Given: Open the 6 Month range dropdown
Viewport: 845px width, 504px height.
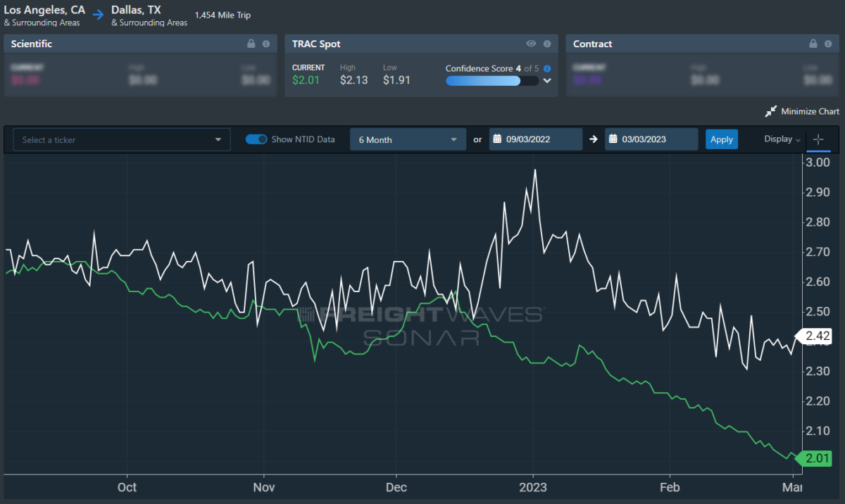Looking at the screenshot, I should pos(408,139).
